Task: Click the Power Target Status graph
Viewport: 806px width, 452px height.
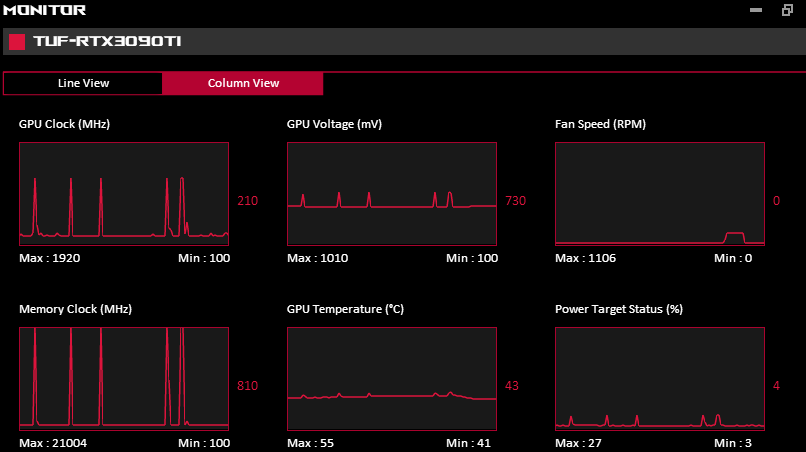Action: pos(660,378)
